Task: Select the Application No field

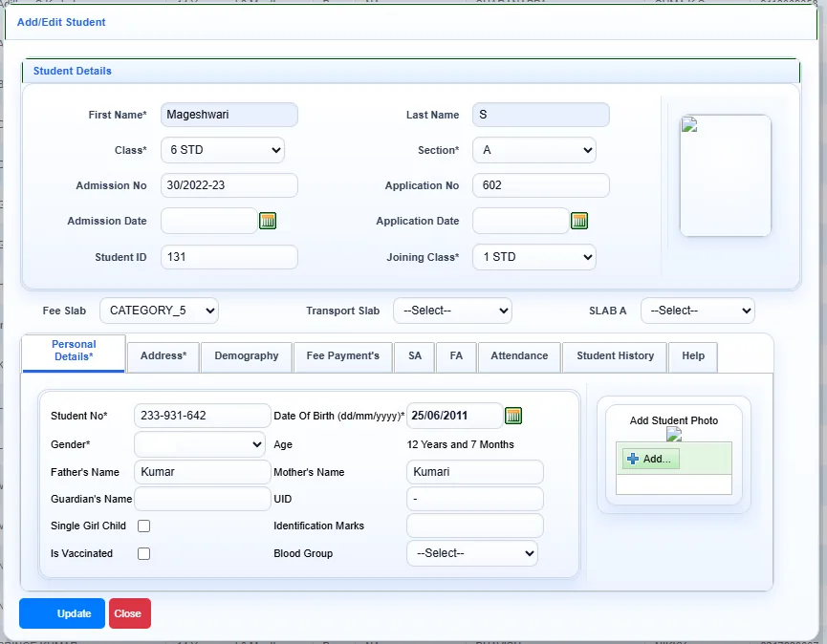Action: click(x=541, y=185)
